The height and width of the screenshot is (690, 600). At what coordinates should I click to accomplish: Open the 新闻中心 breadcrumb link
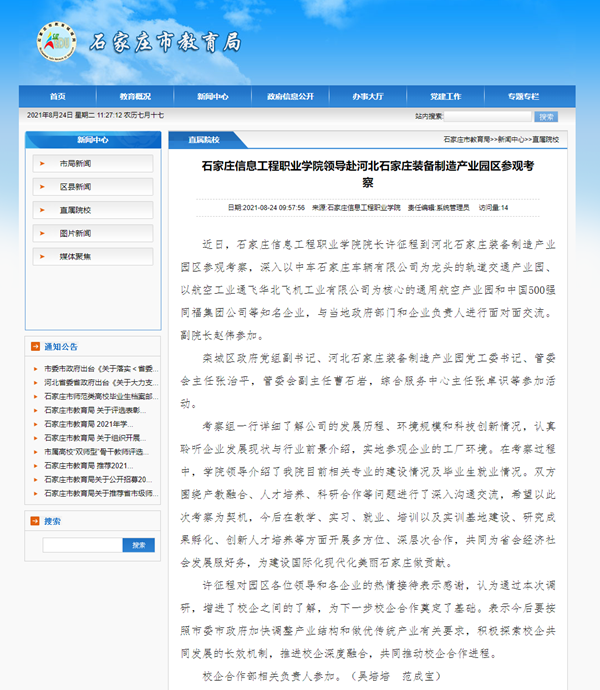(511, 139)
